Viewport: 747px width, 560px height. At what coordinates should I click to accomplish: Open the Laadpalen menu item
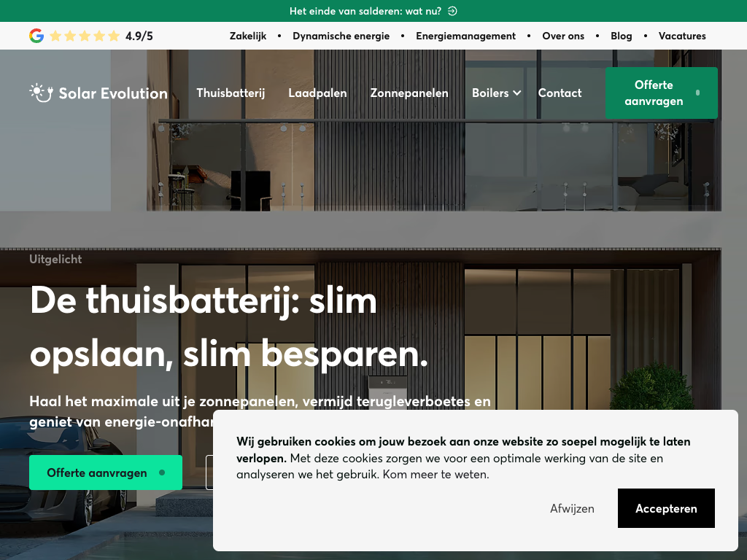[317, 93]
